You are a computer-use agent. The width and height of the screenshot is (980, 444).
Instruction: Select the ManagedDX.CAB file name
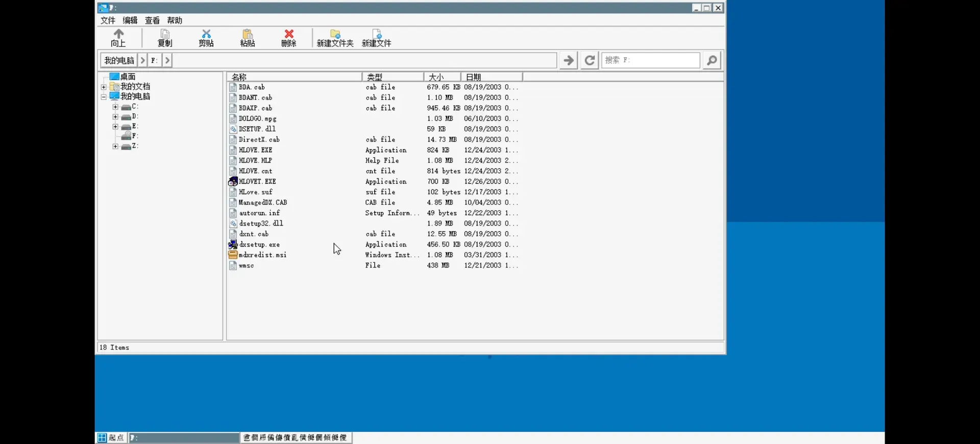pyautogui.click(x=263, y=203)
